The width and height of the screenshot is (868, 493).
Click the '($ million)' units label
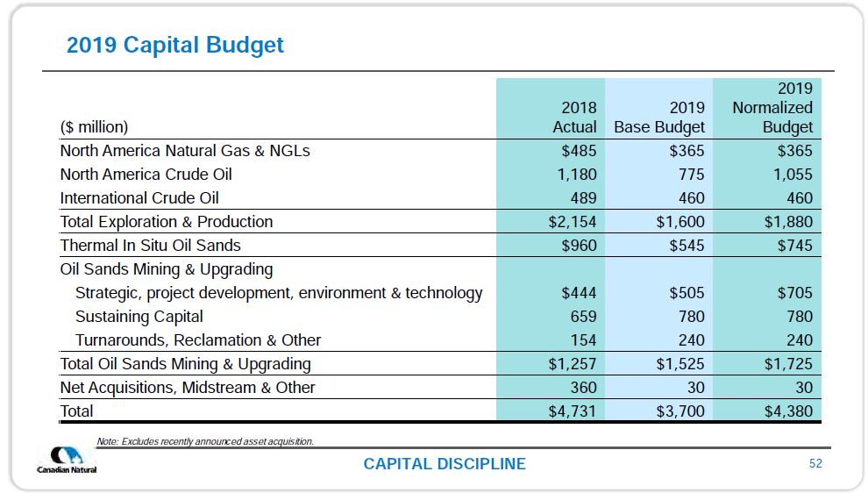tap(94, 127)
